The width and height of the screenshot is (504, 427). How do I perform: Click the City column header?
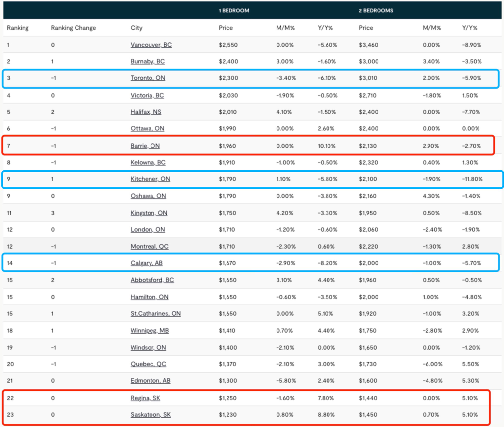pyautogui.click(x=137, y=28)
